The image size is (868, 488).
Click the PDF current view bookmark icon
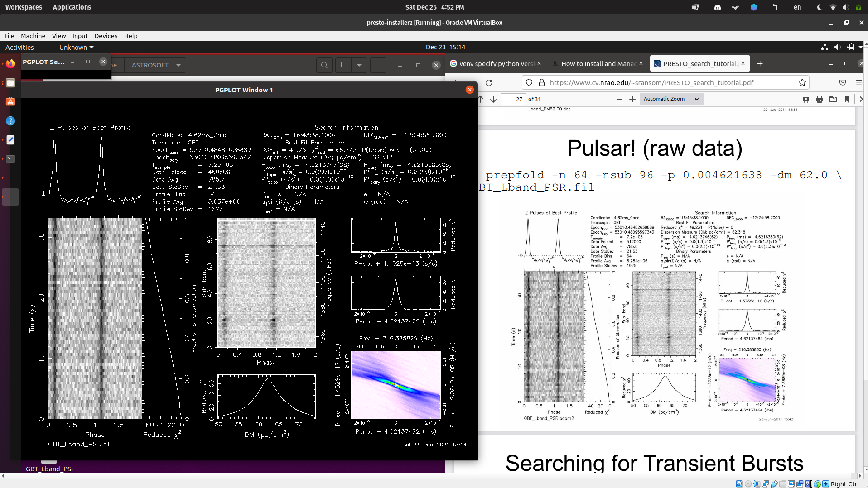846,99
